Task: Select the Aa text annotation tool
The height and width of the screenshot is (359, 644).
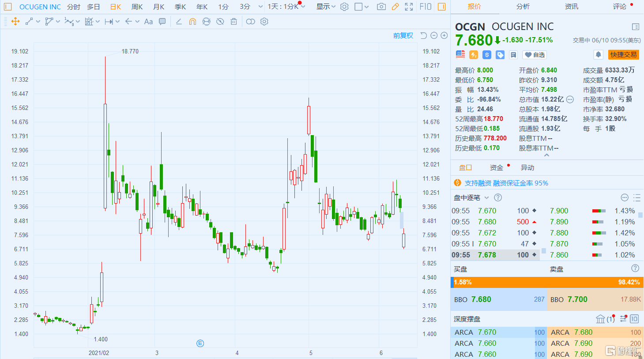Action: 148,22
